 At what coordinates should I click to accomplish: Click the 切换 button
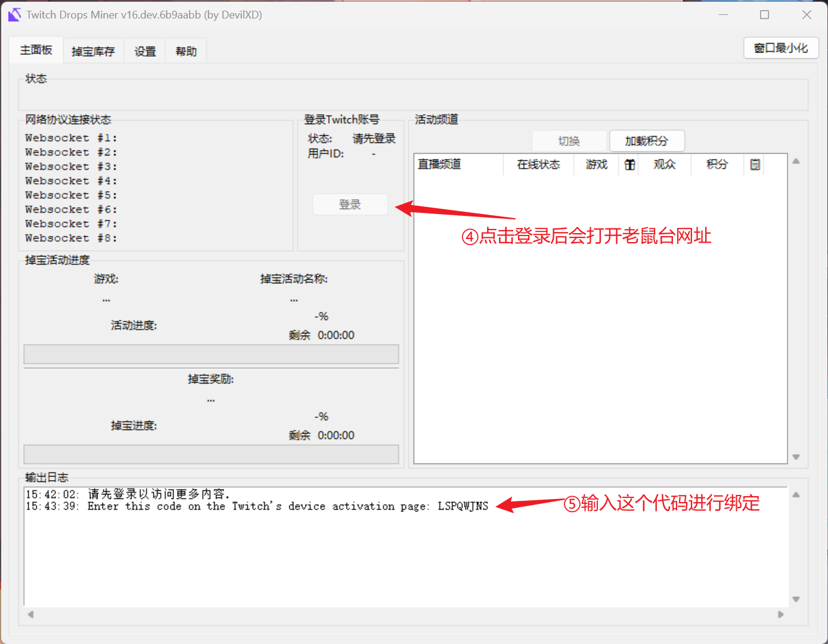coord(569,141)
